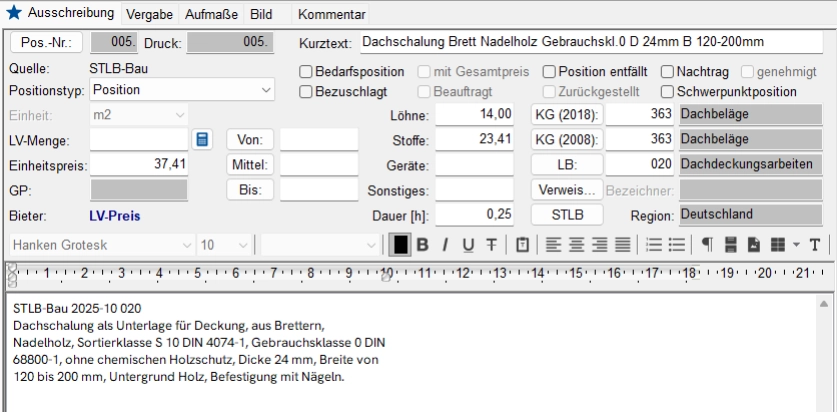
Task: Click the Verweis... button
Action: click(567, 190)
